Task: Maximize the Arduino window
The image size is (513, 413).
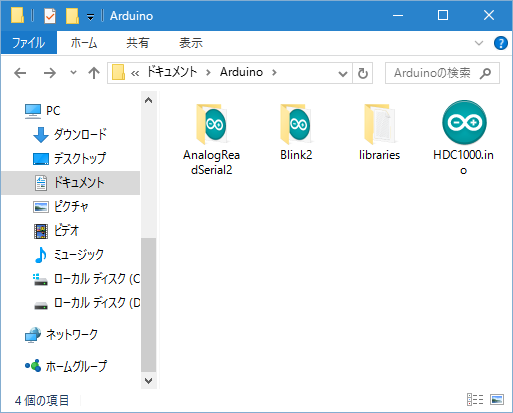Action: [x=443, y=15]
